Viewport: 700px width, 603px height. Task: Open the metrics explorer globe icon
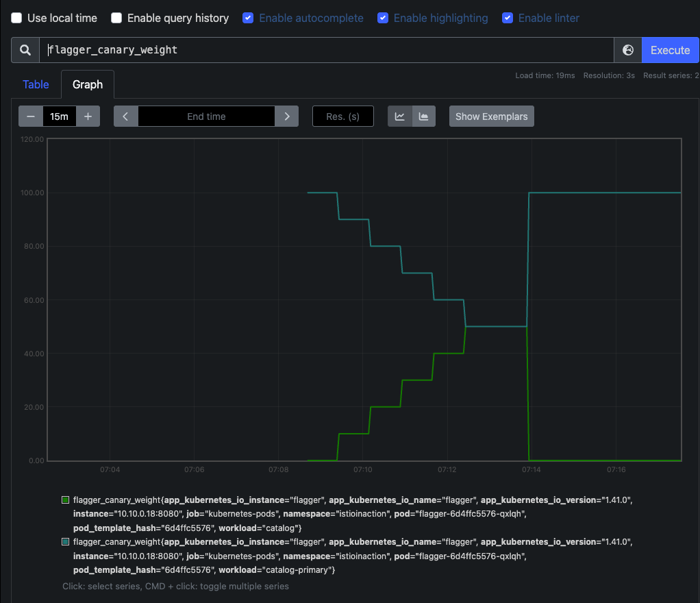pos(627,50)
